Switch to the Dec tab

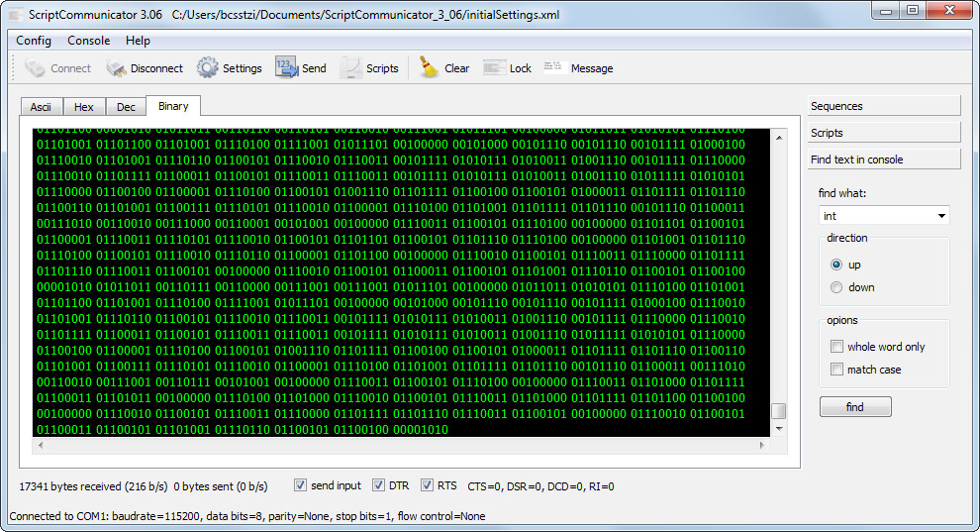click(126, 107)
